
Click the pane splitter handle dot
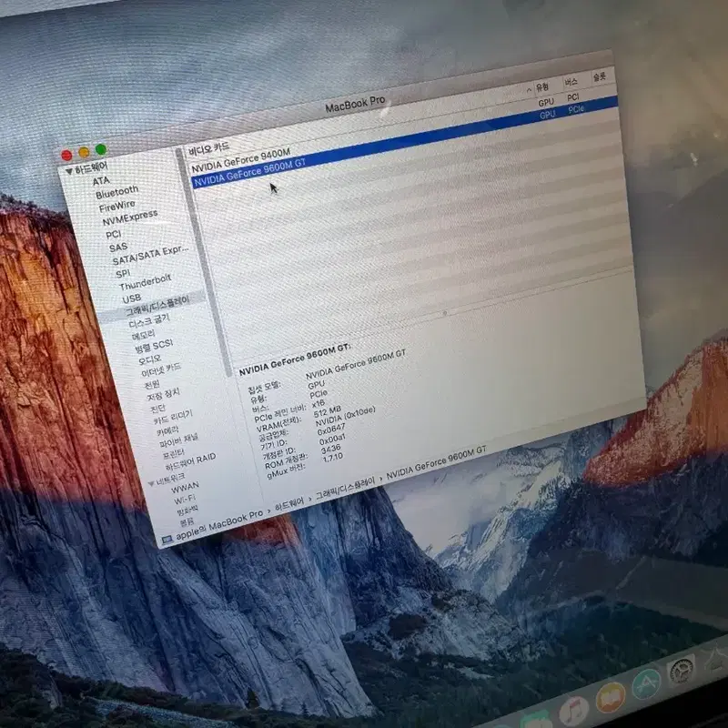coord(445,313)
